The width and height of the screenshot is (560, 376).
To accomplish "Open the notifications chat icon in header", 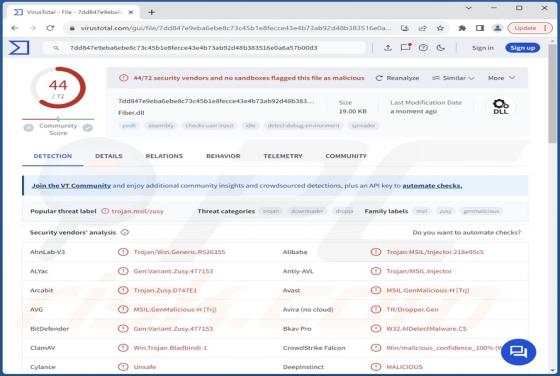I will pos(406,47).
